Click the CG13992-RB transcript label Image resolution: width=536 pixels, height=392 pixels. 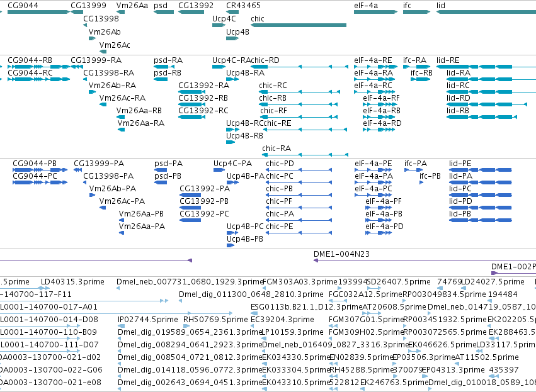pyautogui.click(x=203, y=98)
